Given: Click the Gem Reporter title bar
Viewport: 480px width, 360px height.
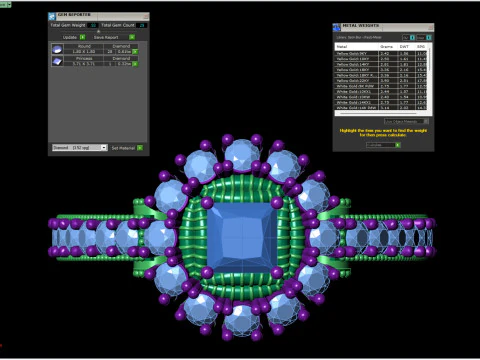Looking at the screenshot, I should [99, 16].
